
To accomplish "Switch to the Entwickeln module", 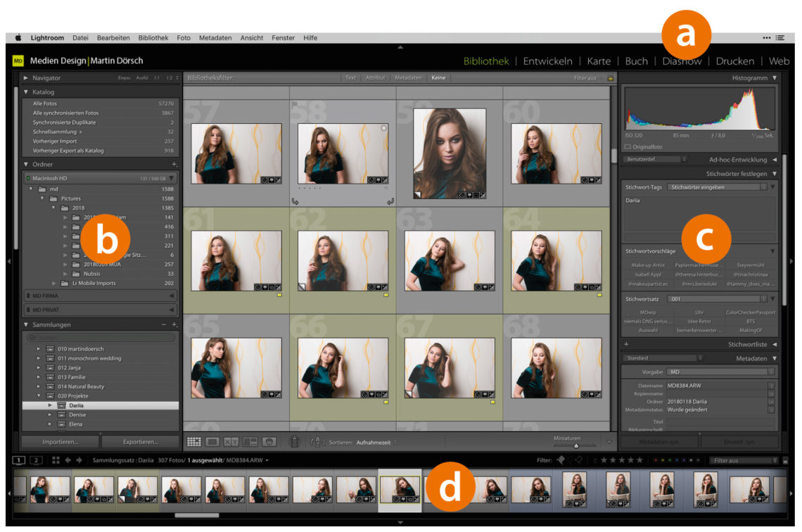I will point(547,61).
